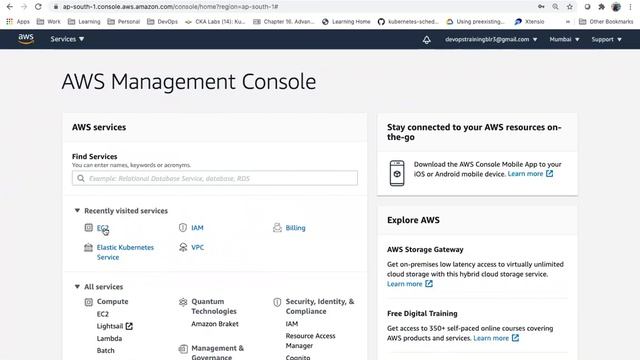This screenshot has width=640, height=360.
Task: Open browser extensions puzzle icon
Action: 602,7
